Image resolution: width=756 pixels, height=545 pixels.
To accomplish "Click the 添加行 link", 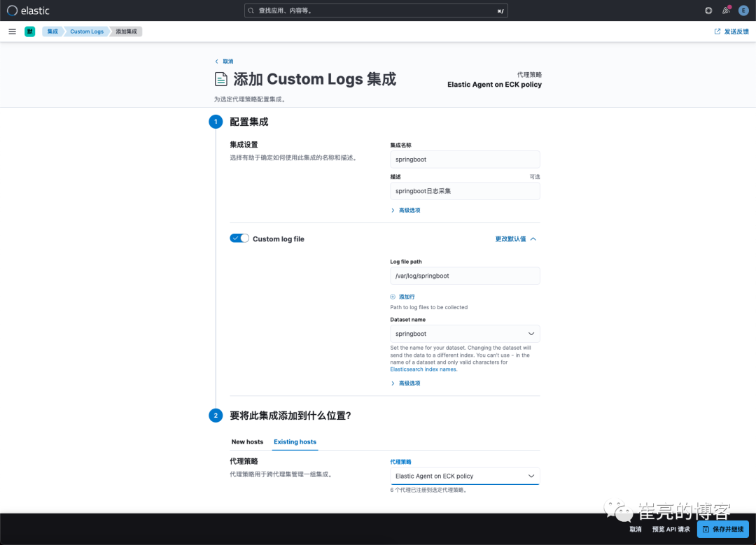I will [x=407, y=297].
